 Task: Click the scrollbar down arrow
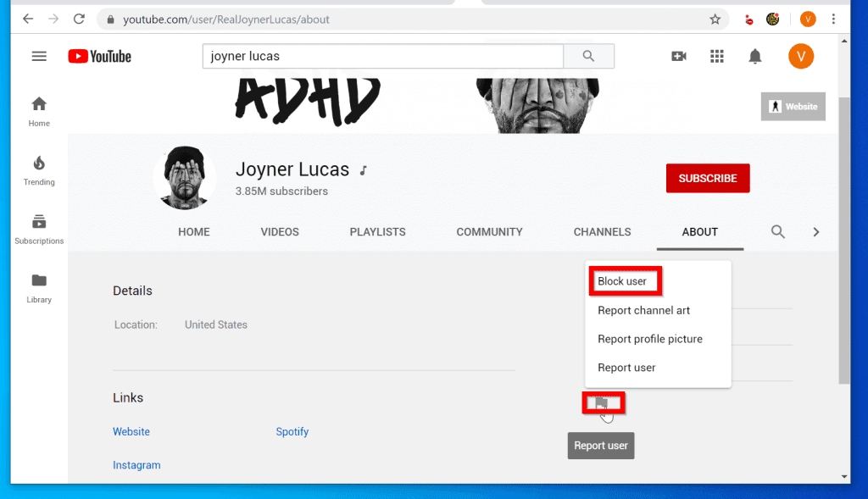pyautogui.click(x=844, y=477)
